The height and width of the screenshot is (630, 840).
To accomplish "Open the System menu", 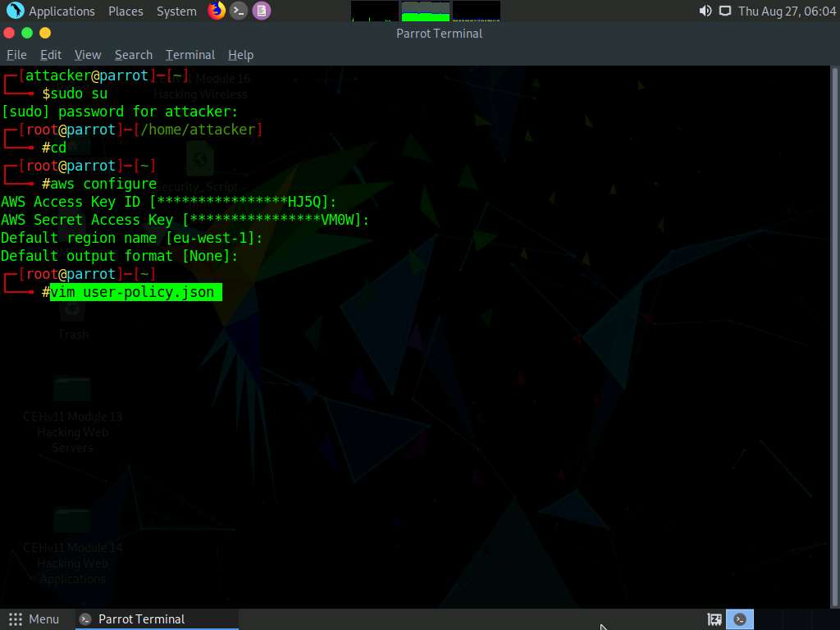I will point(176,11).
